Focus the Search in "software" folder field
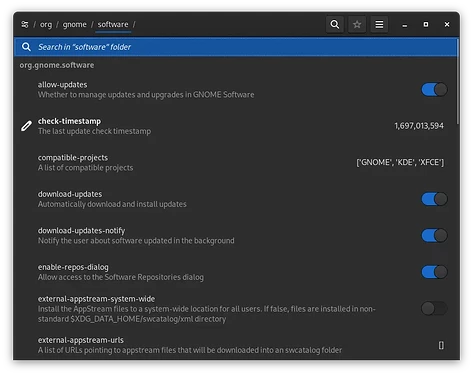The image size is (472, 375). 236,47
